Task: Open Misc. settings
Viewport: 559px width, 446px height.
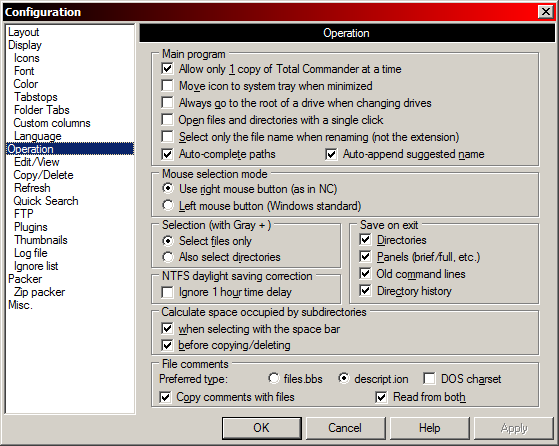Action: [20, 305]
